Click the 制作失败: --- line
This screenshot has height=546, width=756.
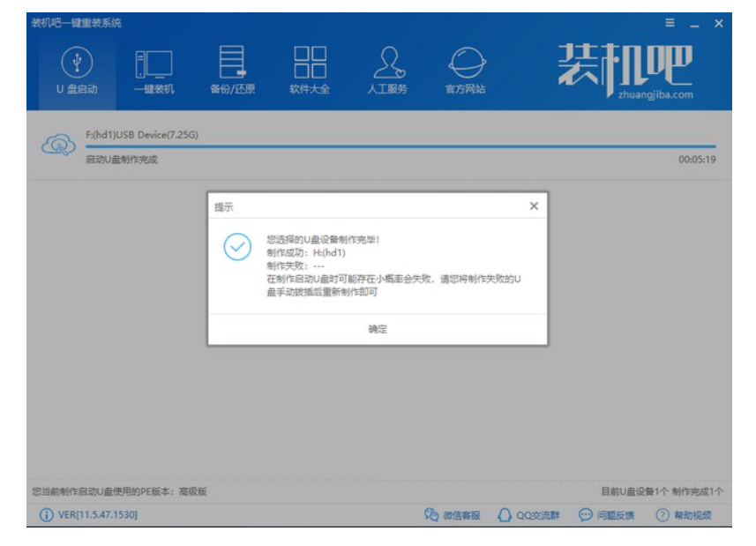click(296, 266)
